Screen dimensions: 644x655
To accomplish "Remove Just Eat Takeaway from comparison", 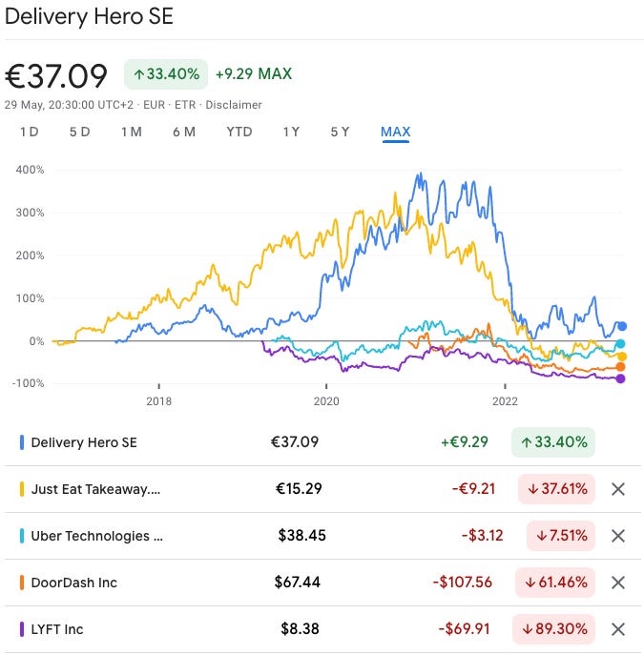I will [x=617, y=489].
